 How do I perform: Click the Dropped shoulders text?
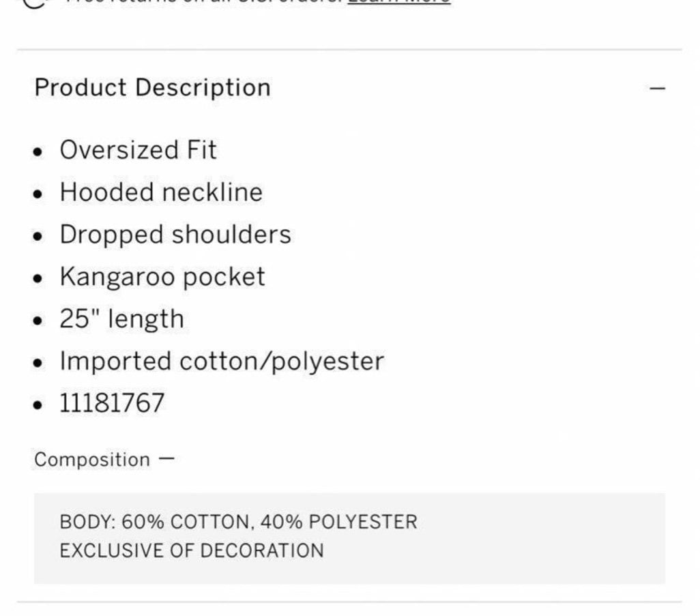[175, 235]
